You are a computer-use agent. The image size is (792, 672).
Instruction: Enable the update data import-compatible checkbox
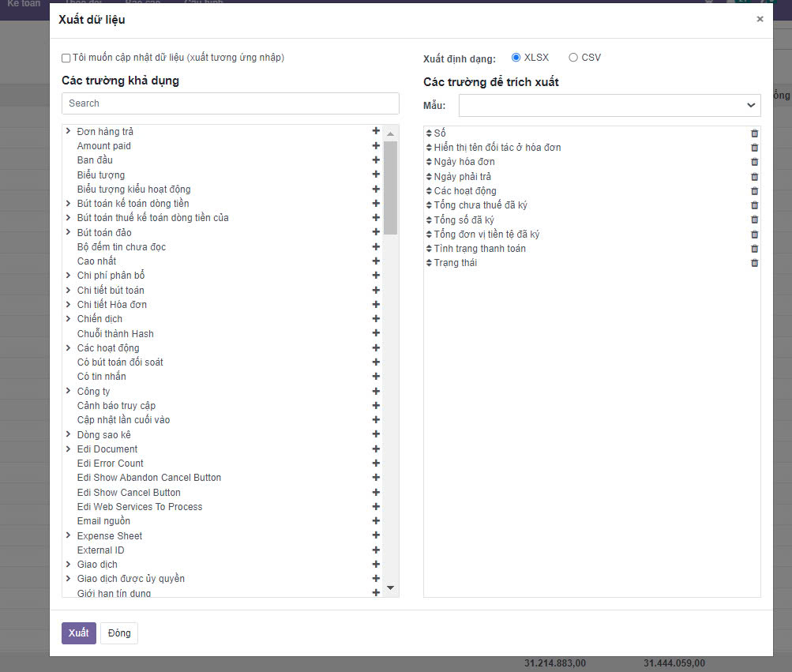[66, 58]
